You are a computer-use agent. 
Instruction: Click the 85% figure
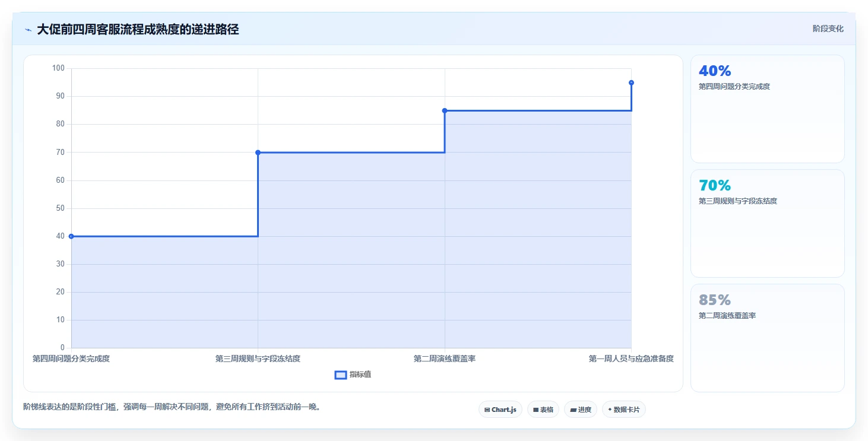pos(715,300)
